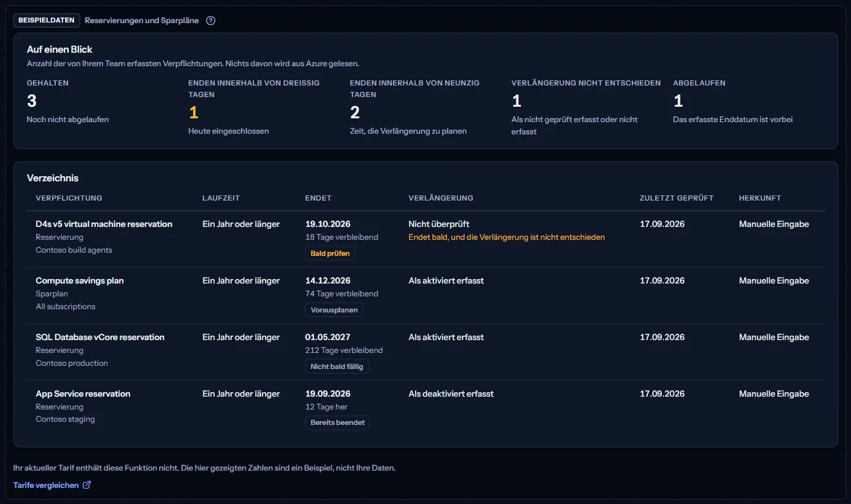This screenshot has width=851, height=504.
Task: Click the VERPFLICHTUNG column header
Action: [x=69, y=198]
